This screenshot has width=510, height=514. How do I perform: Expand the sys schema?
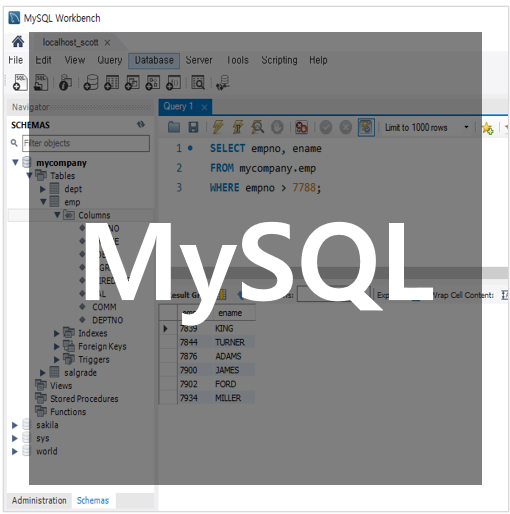[14, 438]
